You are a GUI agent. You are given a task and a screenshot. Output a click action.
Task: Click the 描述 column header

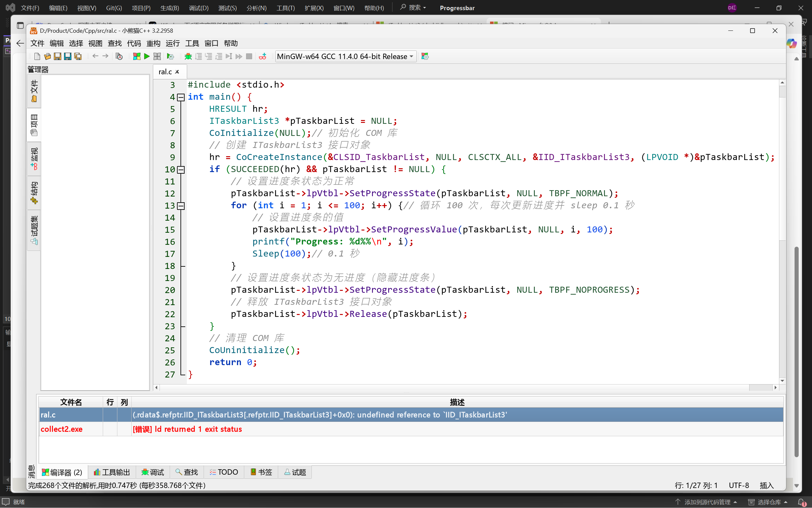tap(457, 402)
